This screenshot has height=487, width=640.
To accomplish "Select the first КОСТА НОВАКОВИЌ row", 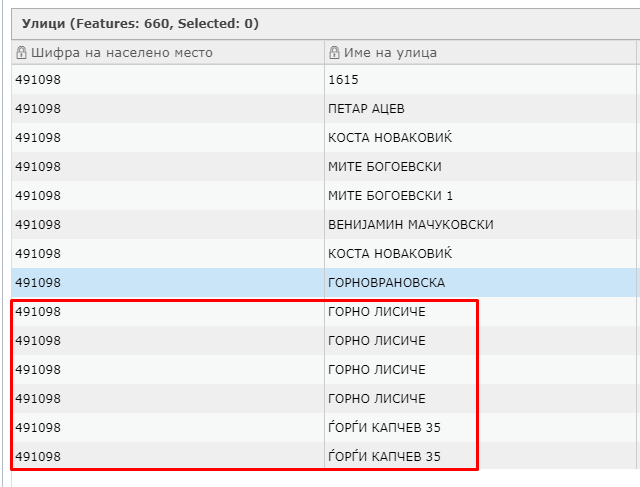I will click(390, 138).
